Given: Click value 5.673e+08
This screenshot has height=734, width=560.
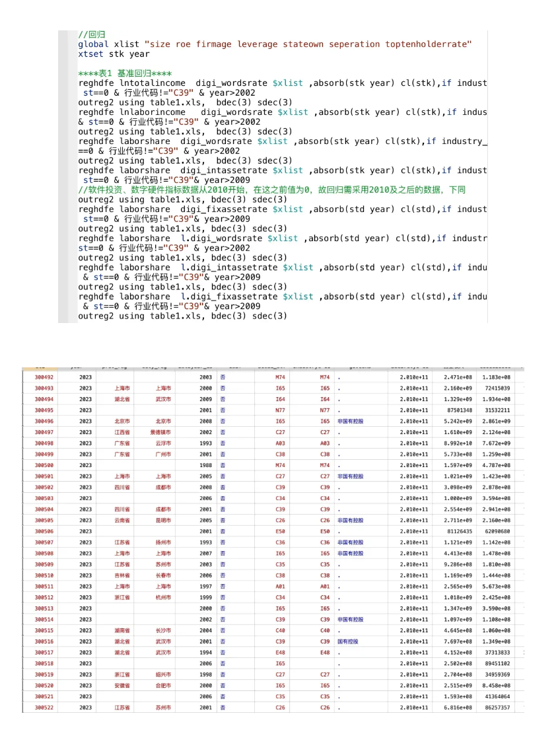Looking at the screenshot, I should click(x=497, y=587).
